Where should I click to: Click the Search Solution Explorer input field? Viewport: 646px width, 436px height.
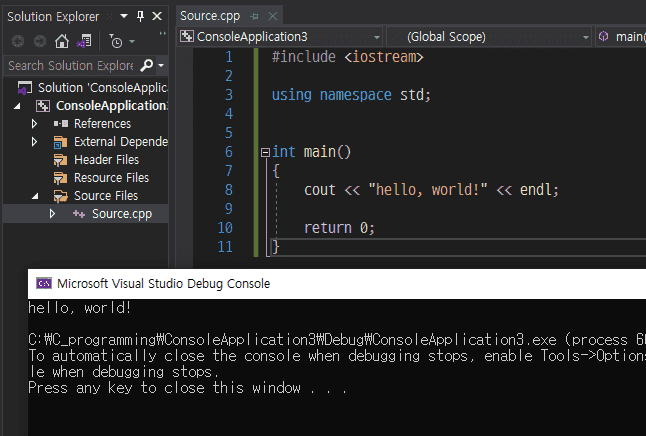70,65
